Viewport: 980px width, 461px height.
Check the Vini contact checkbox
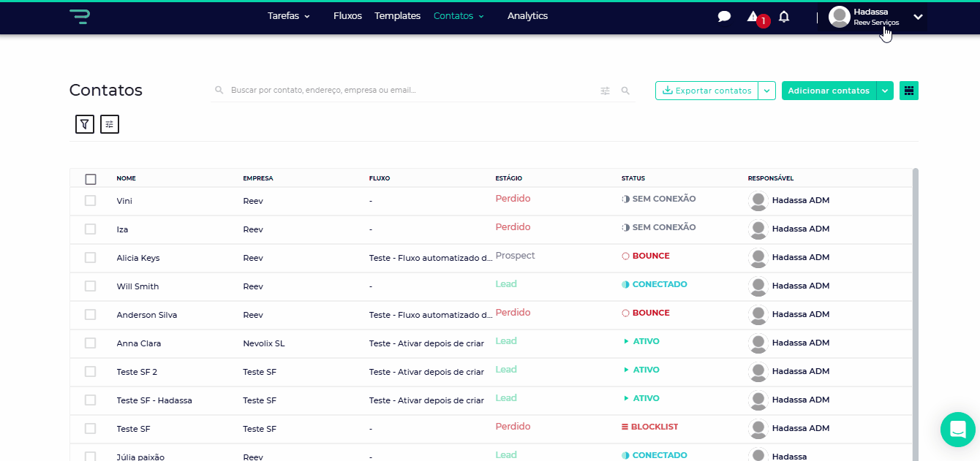91,200
